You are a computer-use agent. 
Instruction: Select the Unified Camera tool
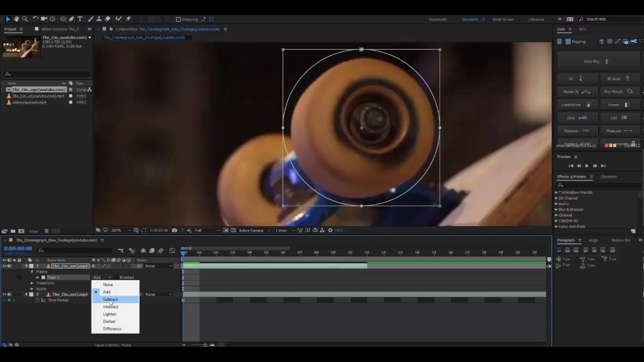[x=44, y=19]
